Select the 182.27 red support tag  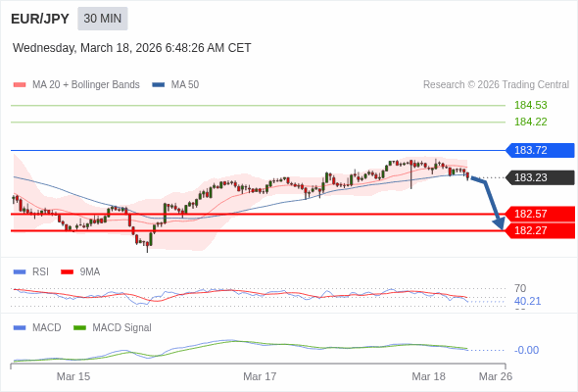pos(541,231)
